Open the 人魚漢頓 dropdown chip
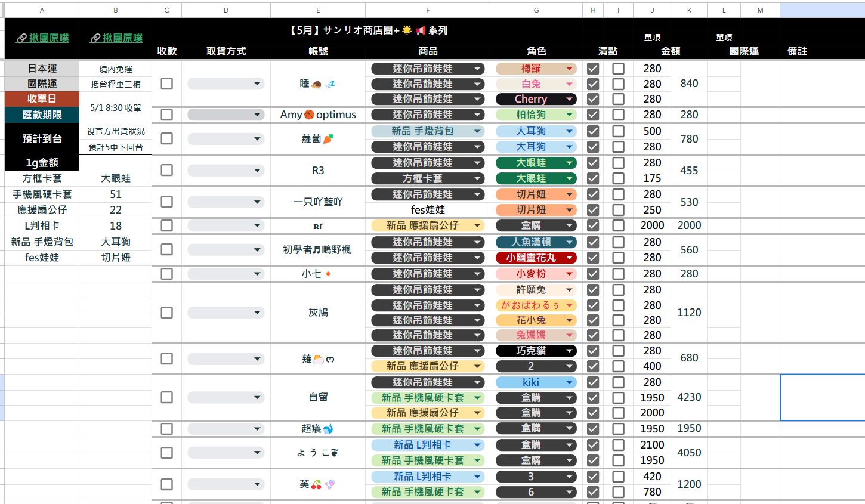This screenshot has height=504, width=865. tap(536, 242)
